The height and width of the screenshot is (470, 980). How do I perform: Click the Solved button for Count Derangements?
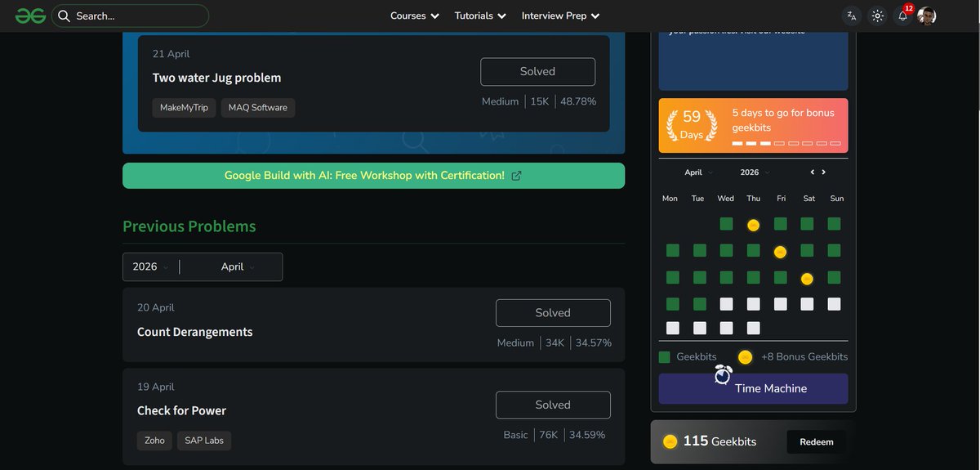pos(553,313)
